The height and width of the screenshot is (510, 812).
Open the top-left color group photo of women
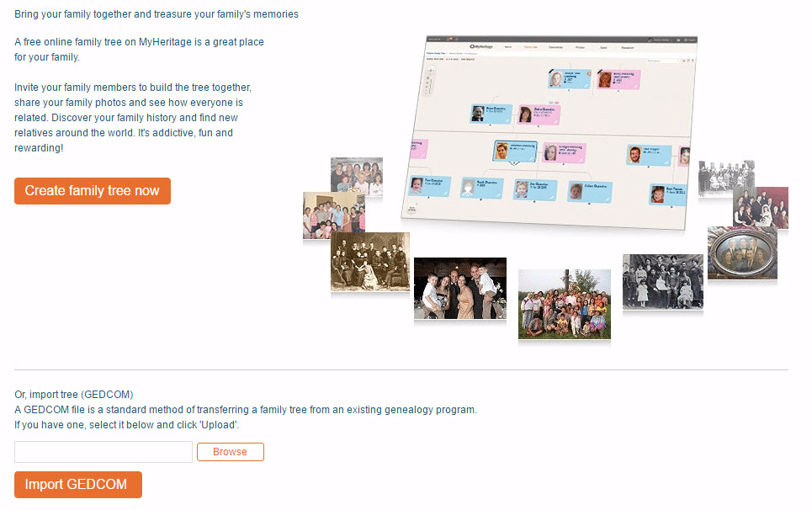(356, 177)
